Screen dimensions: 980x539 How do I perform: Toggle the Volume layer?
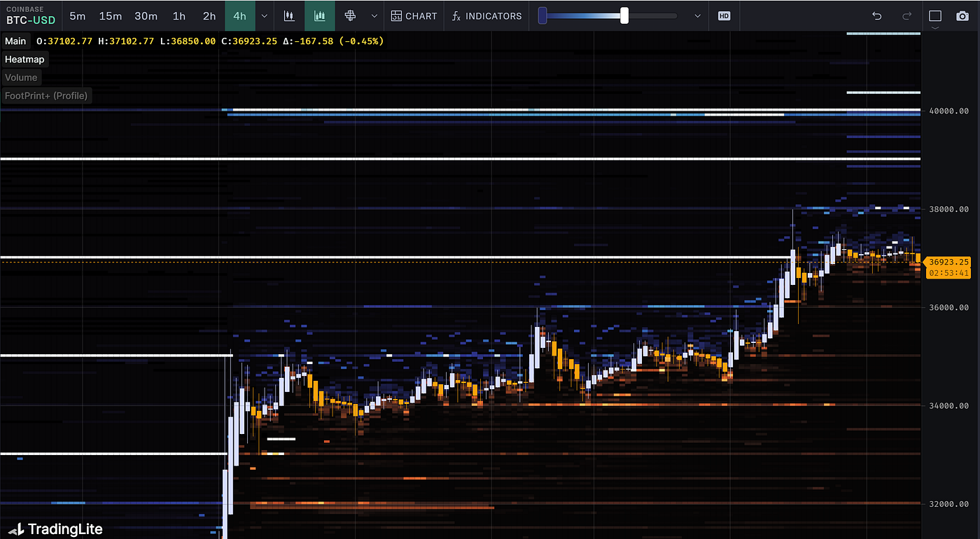pos(21,78)
